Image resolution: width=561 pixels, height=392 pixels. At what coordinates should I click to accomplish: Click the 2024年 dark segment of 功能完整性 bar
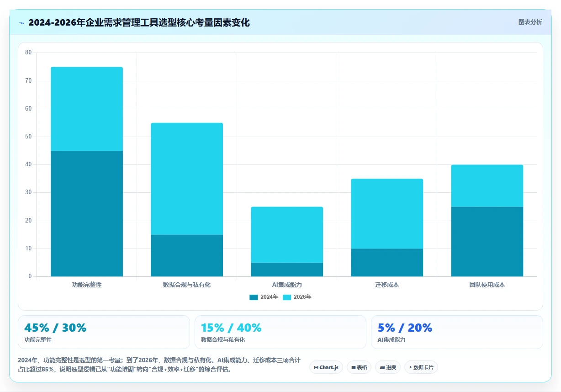87,213
